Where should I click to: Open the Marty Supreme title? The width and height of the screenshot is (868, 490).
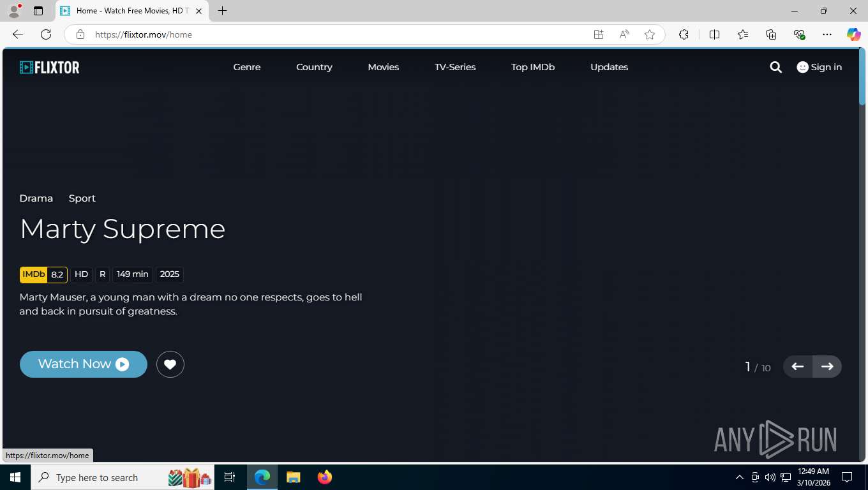123,229
